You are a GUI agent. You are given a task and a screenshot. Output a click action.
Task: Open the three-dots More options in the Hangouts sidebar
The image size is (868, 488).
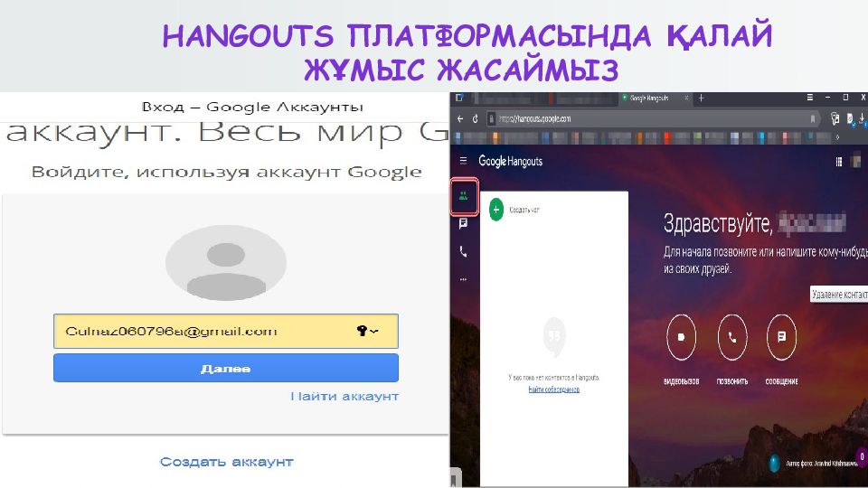(463, 279)
